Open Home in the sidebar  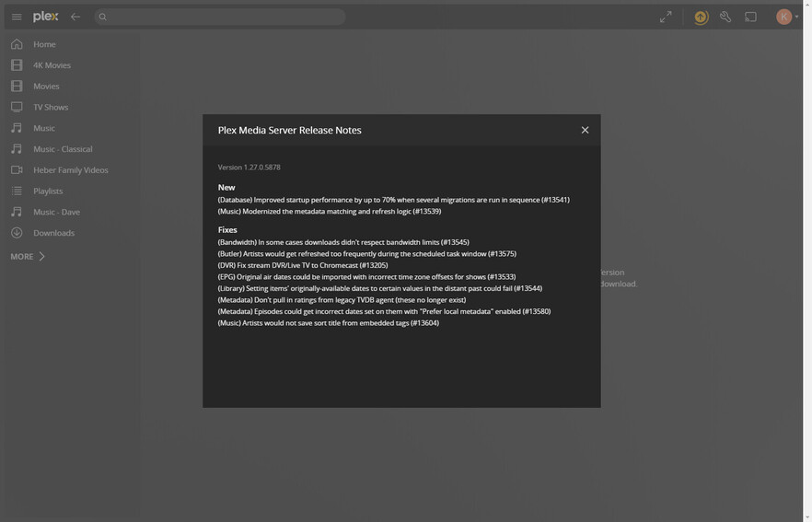(x=44, y=44)
